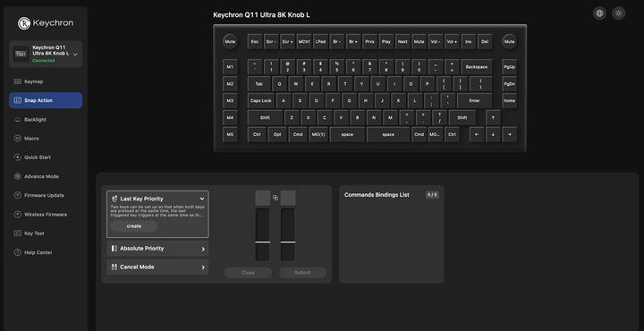Select the right arrow key
The image size is (644, 331).
tap(509, 134)
